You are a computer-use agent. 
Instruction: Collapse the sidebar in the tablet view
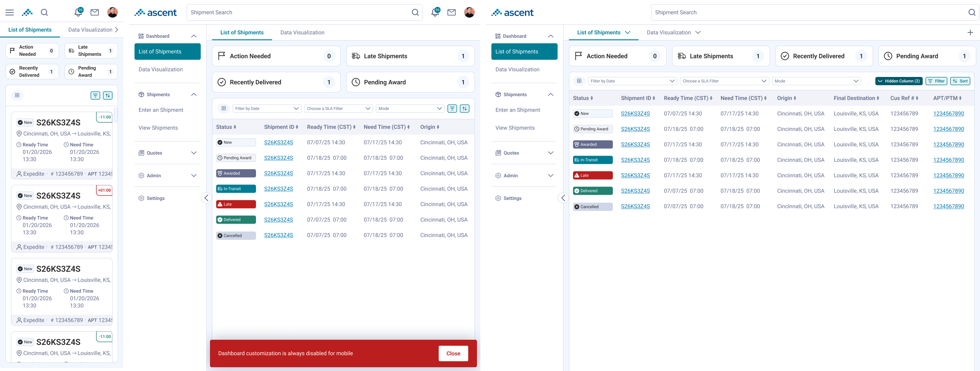206,198
